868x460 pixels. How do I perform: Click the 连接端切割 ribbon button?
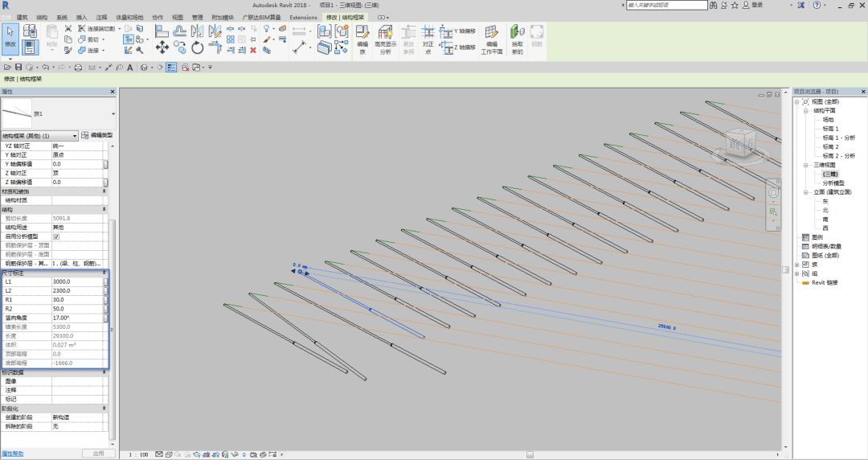pyautogui.click(x=96, y=28)
